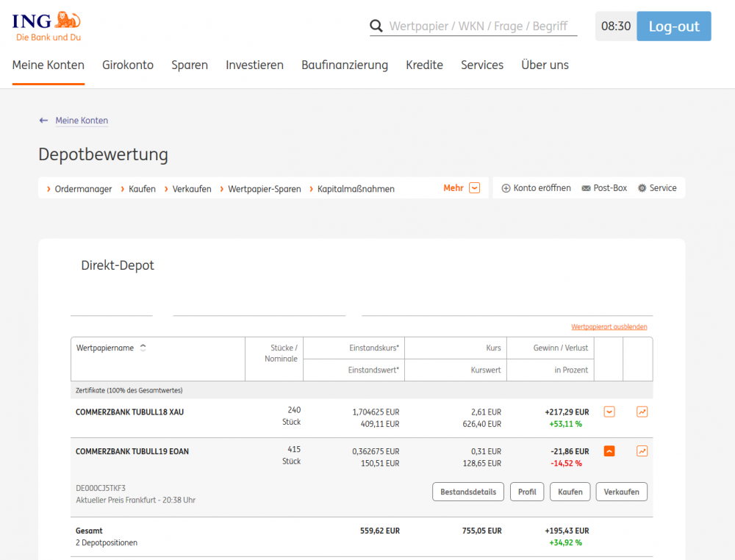This screenshot has width=735, height=560.
Task: Click the Service gear icon
Action: pyautogui.click(x=642, y=188)
